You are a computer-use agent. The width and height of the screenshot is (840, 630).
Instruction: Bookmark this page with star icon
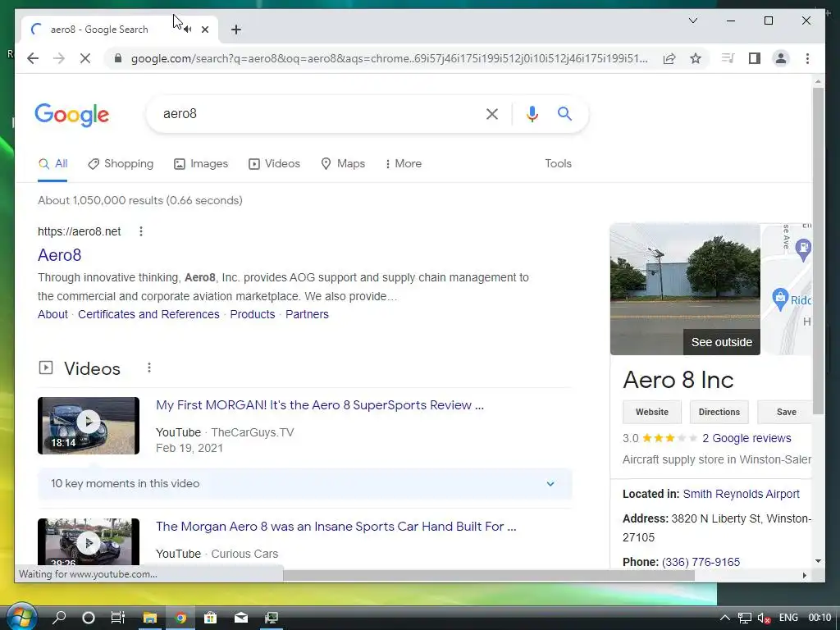[696, 58]
